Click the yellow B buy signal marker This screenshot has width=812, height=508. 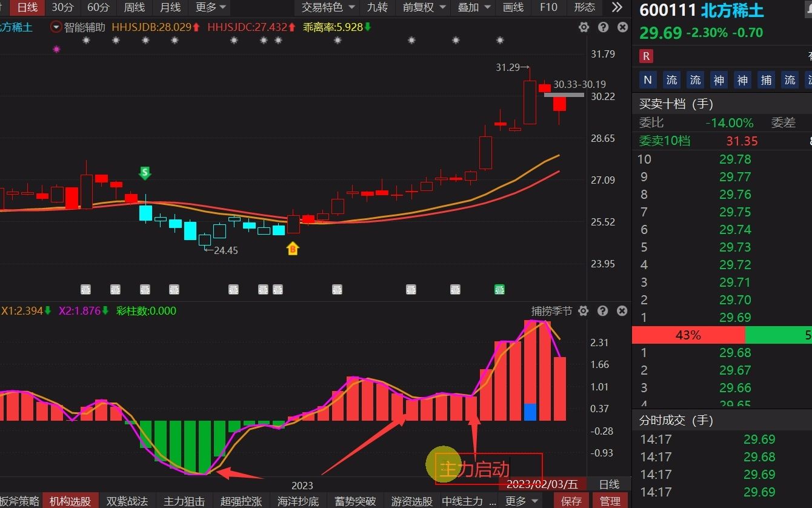point(293,248)
